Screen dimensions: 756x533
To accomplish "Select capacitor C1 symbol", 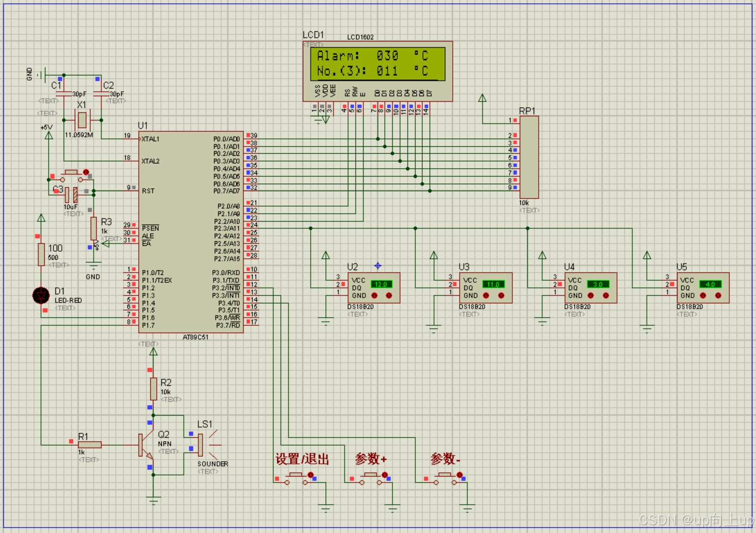I will [64, 94].
